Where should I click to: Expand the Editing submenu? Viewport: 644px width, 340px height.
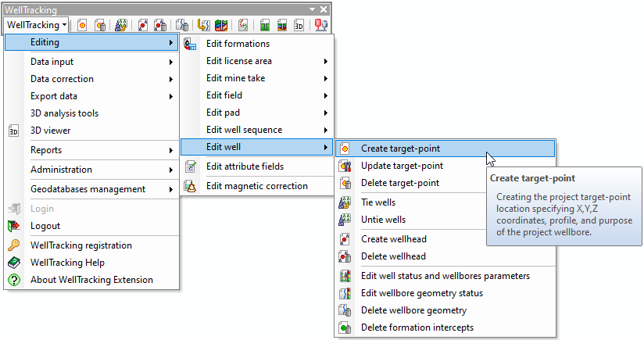(91, 42)
